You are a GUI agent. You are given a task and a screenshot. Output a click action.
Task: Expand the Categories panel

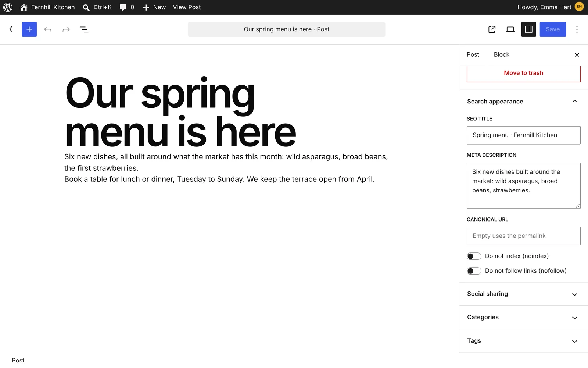[524, 318]
